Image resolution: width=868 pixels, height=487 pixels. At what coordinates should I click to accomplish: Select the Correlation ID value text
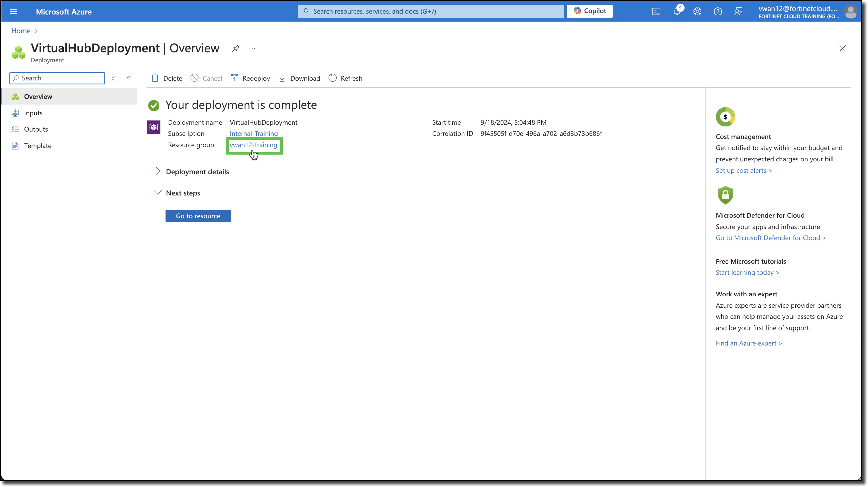[541, 134]
